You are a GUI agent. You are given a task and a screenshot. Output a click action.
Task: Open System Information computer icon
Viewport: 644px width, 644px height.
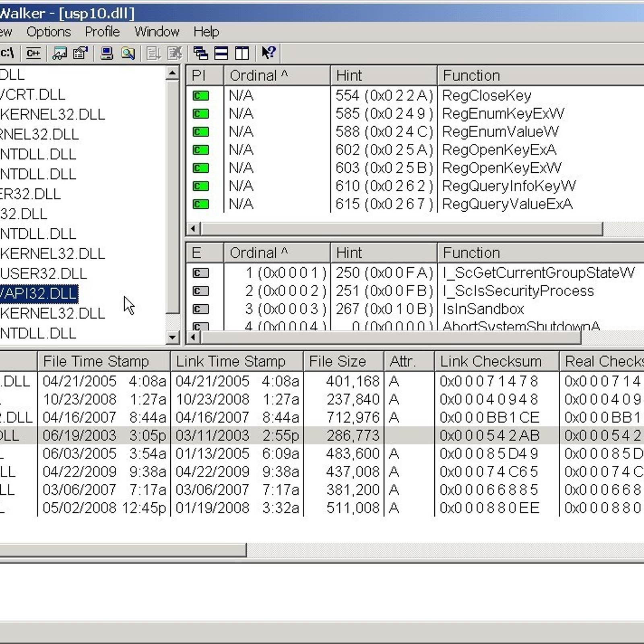click(x=107, y=53)
